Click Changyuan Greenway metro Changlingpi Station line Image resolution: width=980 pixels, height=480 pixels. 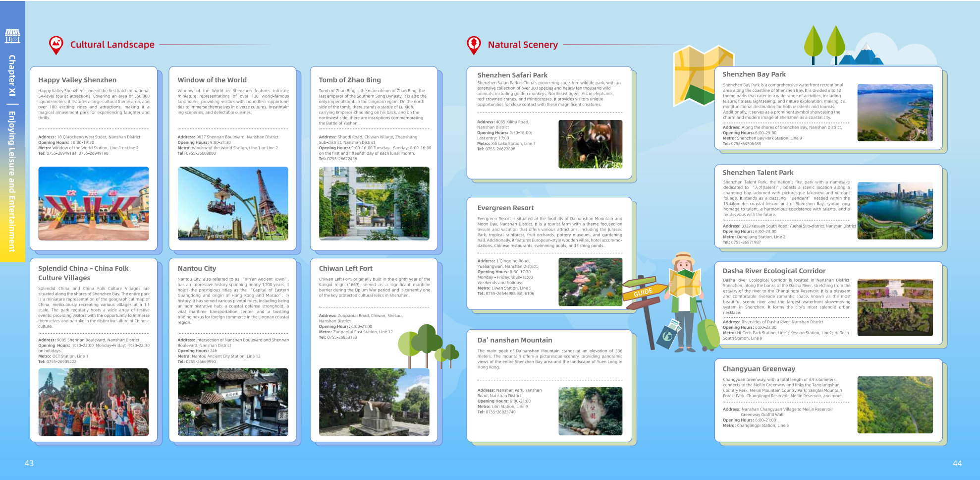click(756, 425)
